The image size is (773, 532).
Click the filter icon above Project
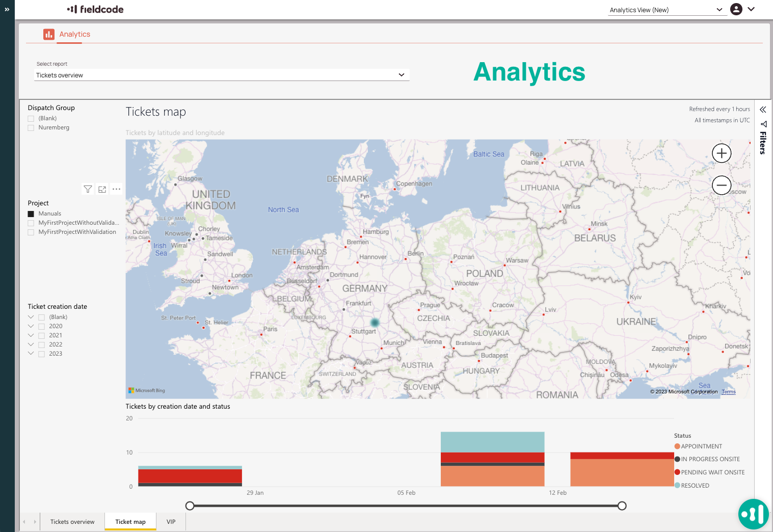point(88,189)
